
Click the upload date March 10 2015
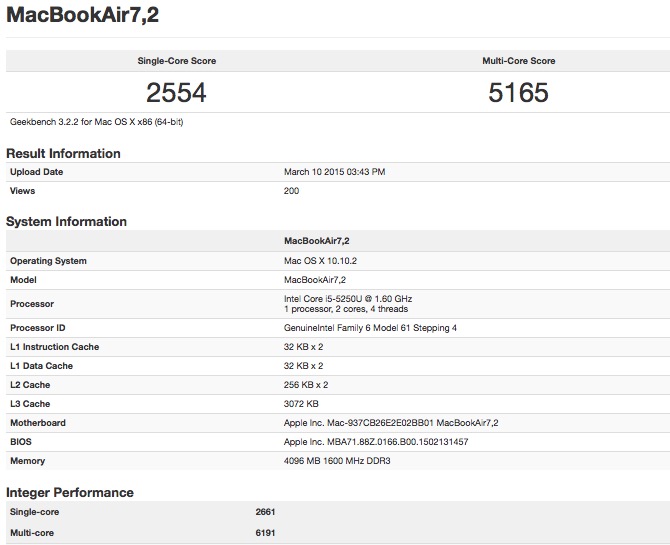click(334, 172)
